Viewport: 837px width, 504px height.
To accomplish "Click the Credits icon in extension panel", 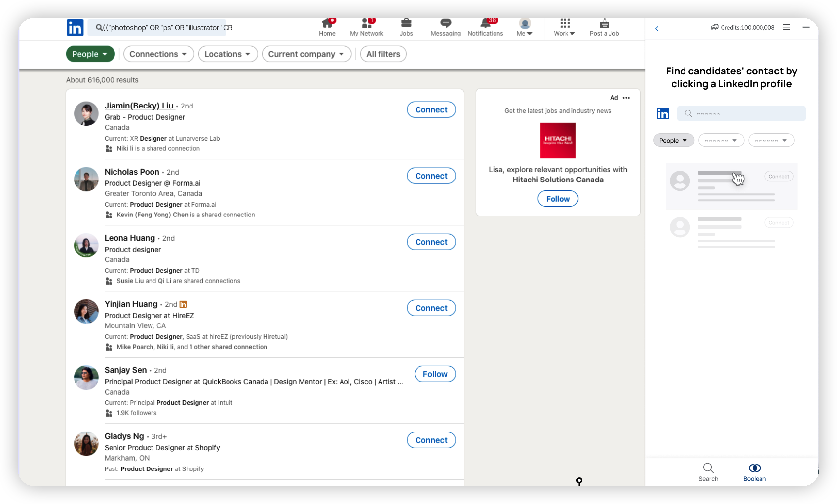I will (714, 28).
